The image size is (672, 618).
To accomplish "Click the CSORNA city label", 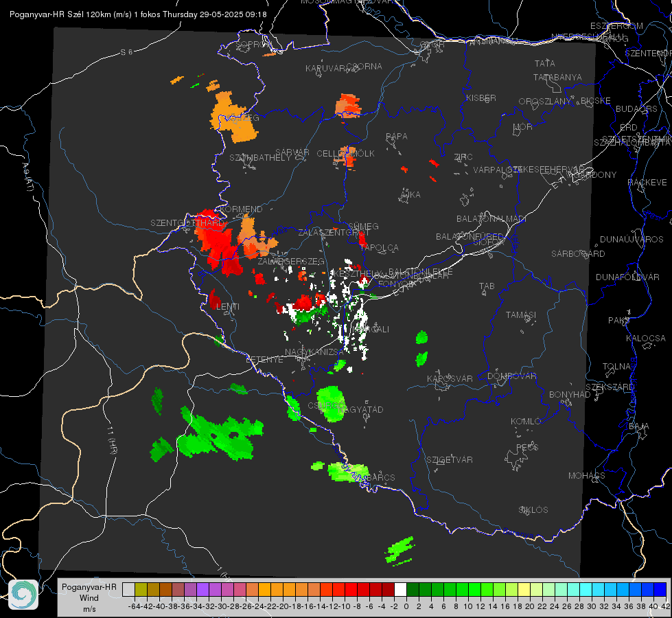I will [364, 67].
